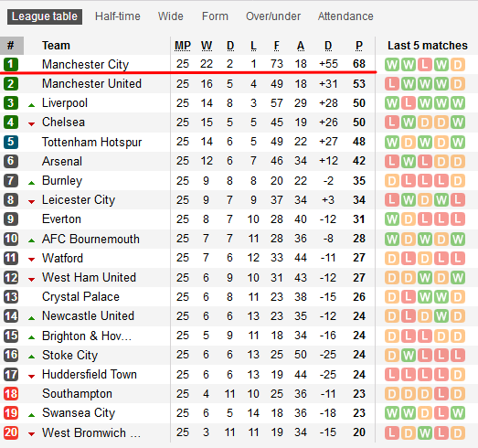Click Liverpool's green up arrow indicator
Viewport: 478px width, 448px height.
pyautogui.click(x=31, y=105)
